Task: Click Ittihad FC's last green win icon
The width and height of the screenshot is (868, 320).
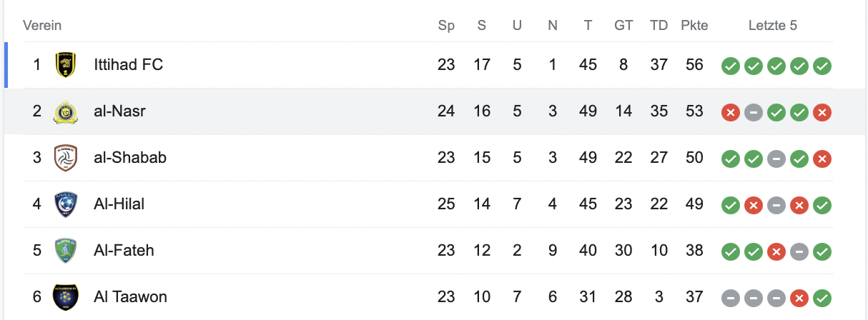Action: tap(822, 66)
